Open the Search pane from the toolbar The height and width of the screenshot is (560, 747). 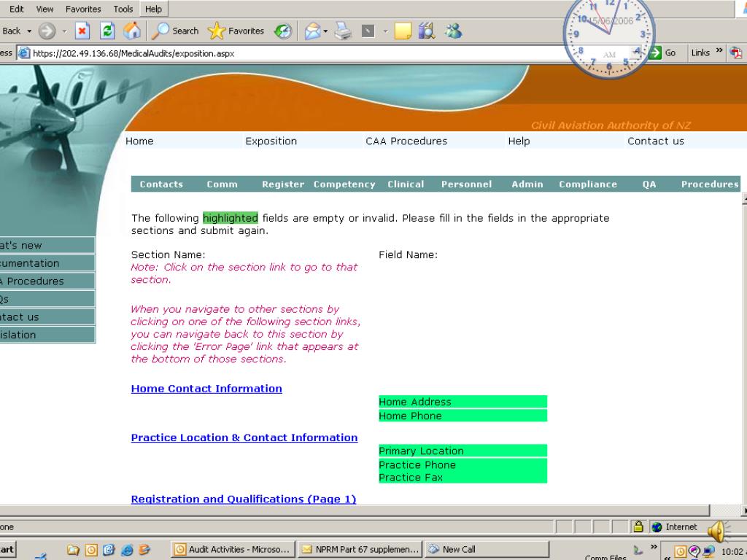(x=175, y=31)
